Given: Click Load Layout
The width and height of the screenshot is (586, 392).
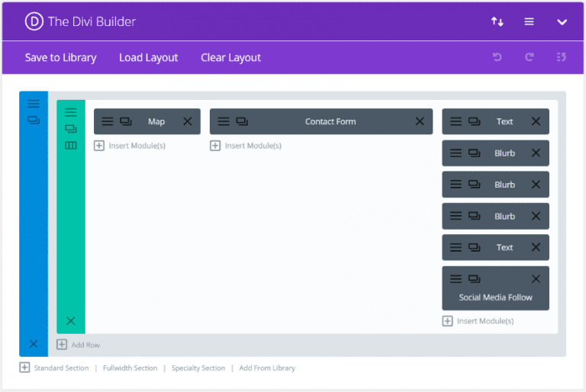Looking at the screenshot, I should pyautogui.click(x=148, y=58).
